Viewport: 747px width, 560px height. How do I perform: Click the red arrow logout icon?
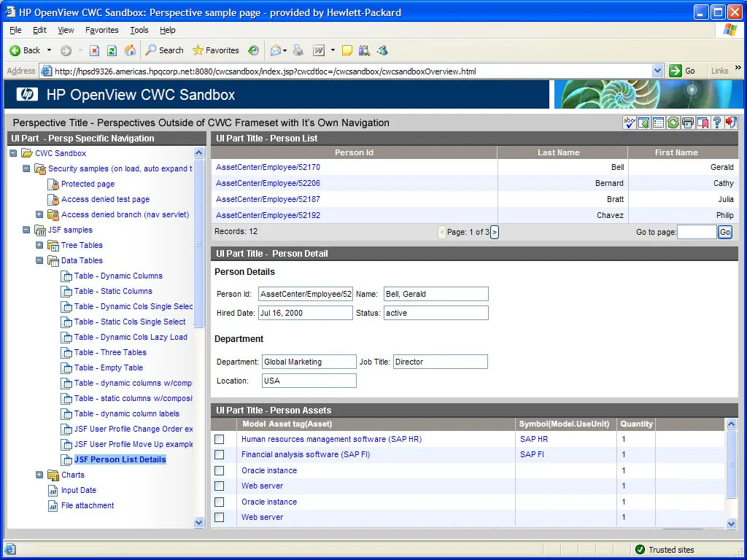click(x=731, y=122)
